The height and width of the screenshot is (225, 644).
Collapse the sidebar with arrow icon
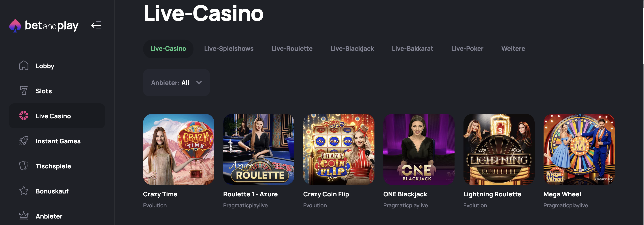[96, 25]
